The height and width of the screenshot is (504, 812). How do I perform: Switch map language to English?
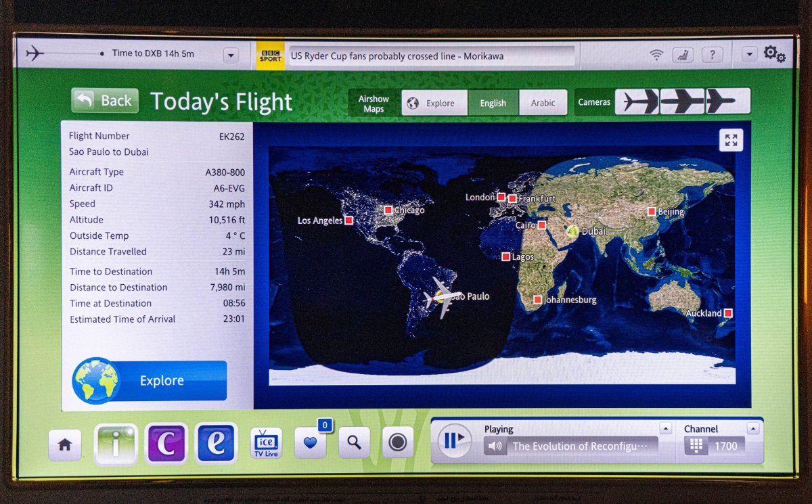click(x=493, y=103)
